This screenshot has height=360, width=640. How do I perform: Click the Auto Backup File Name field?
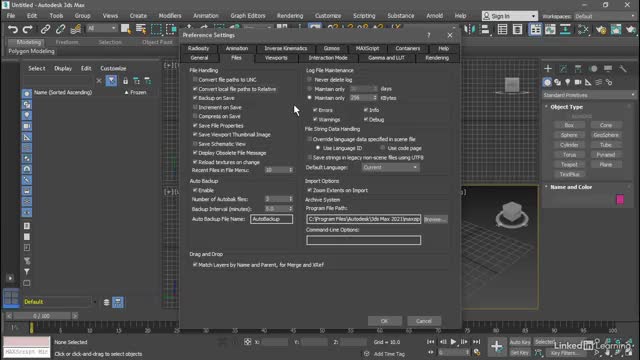pyautogui.click(x=271, y=219)
